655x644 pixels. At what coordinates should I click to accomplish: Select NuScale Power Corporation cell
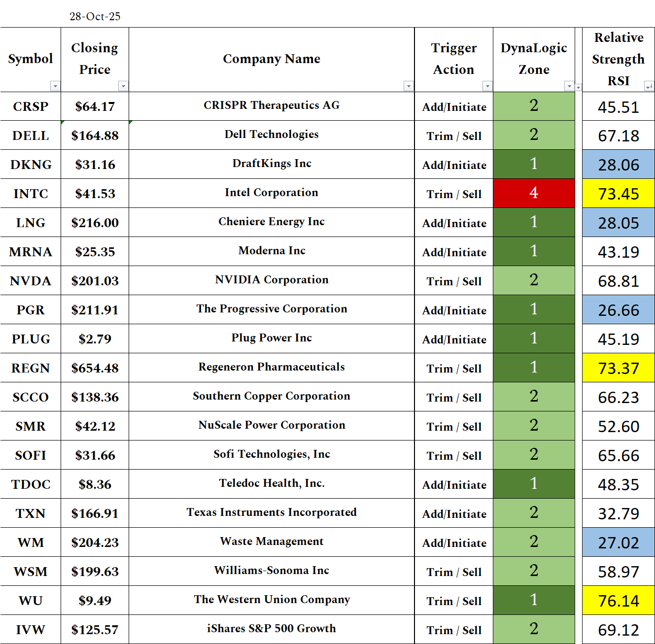coord(272,426)
